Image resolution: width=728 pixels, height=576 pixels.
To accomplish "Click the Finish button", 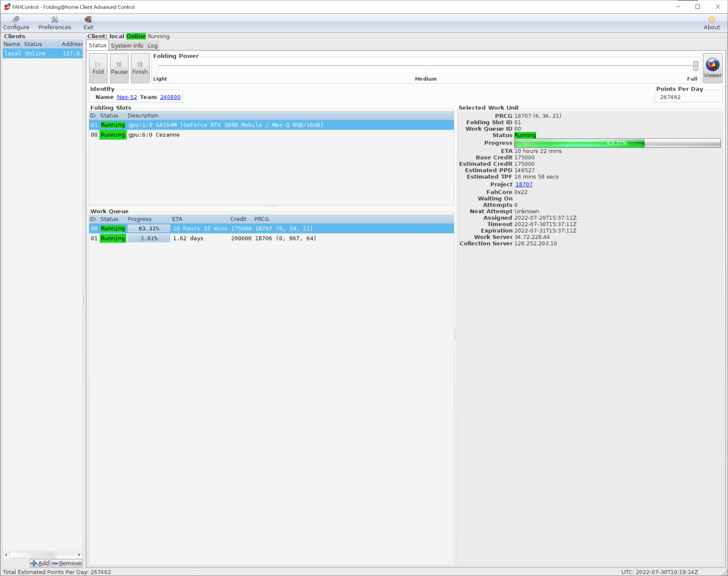I will (140, 68).
